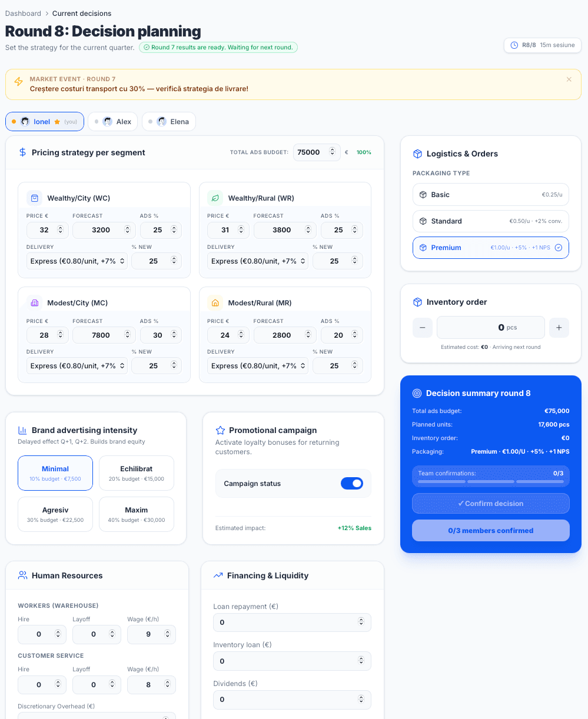Image resolution: width=588 pixels, height=719 pixels.
Task: Toggle the Campaign status switch off
Action: 352,484
